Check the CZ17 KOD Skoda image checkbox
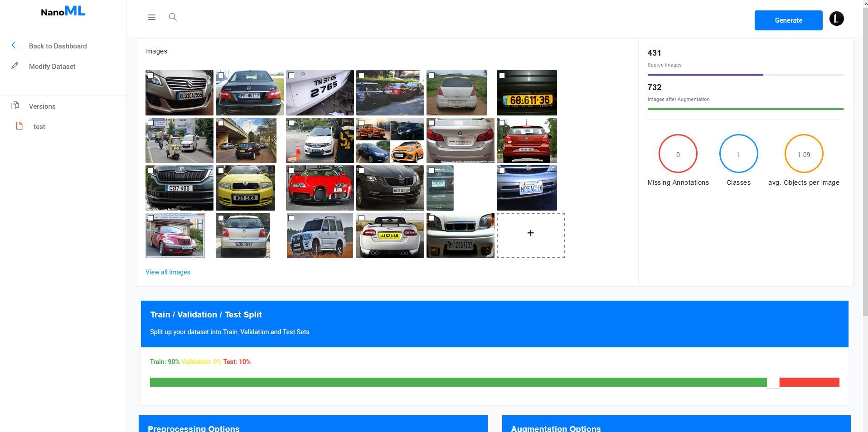Screen dimensions: 868x432 (150, 171)
